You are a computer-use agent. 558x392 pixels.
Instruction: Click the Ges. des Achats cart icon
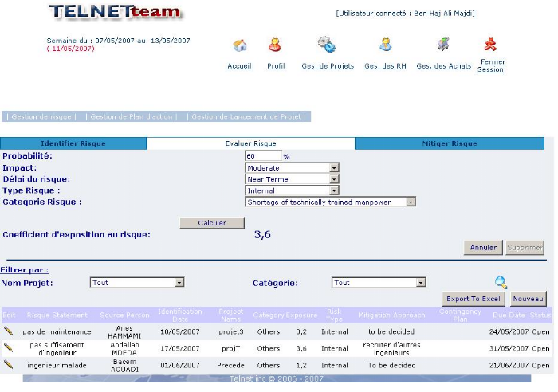[x=443, y=45]
